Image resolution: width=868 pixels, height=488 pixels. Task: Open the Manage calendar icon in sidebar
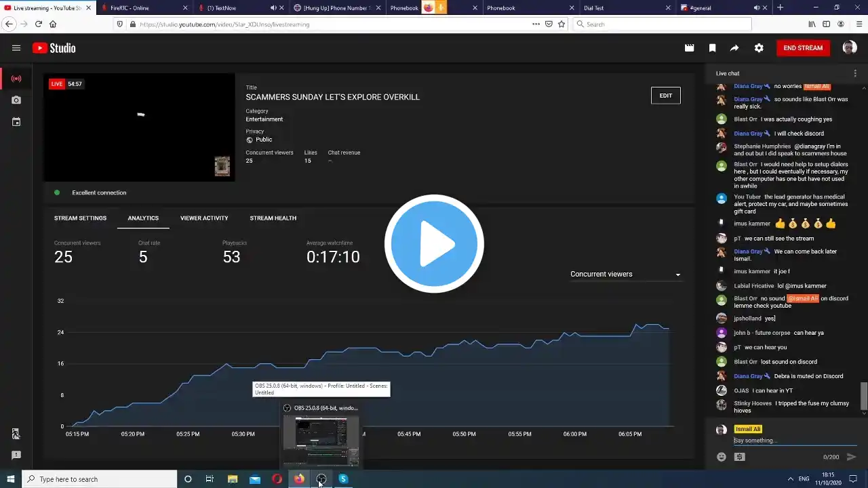point(16,122)
